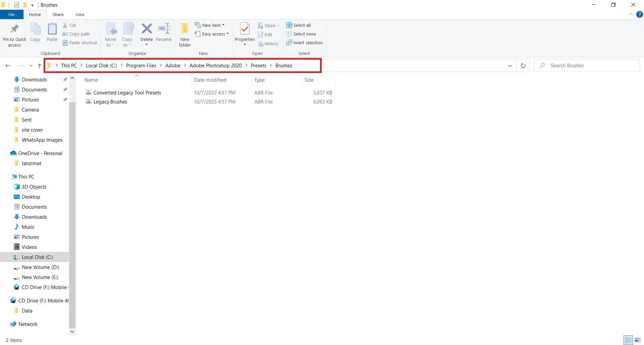Click the Refresh button beside address bar
The image size is (644, 345).
[523, 66]
